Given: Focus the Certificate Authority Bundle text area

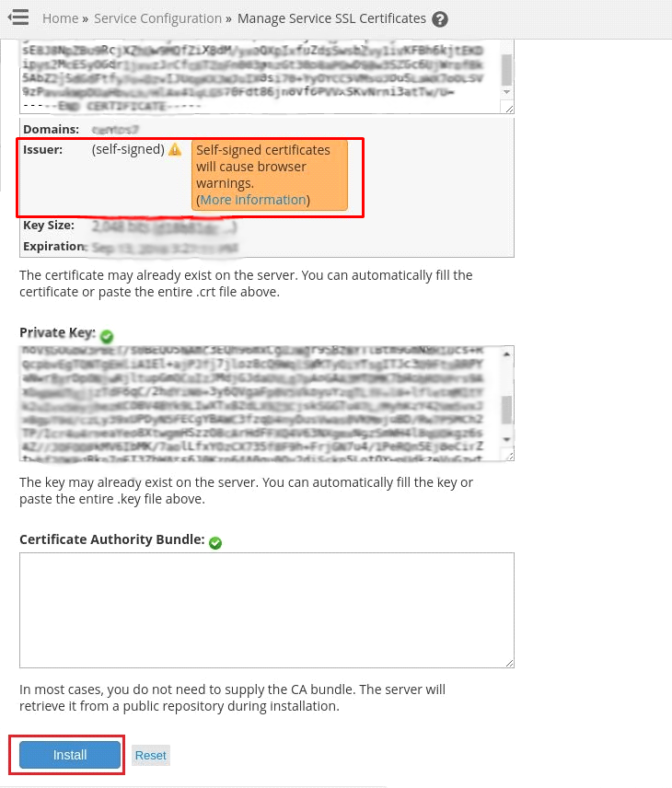Looking at the screenshot, I should pyautogui.click(x=267, y=610).
